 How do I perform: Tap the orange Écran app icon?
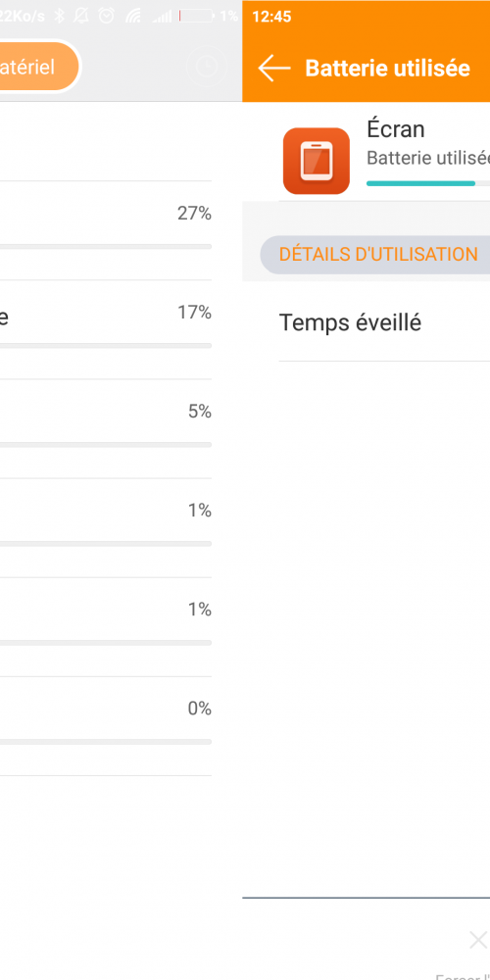(317, 161)
